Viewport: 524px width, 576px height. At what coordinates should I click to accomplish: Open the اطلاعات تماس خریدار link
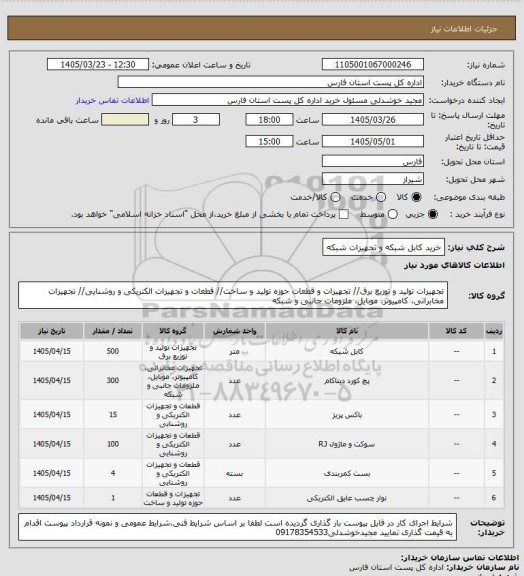112,101
